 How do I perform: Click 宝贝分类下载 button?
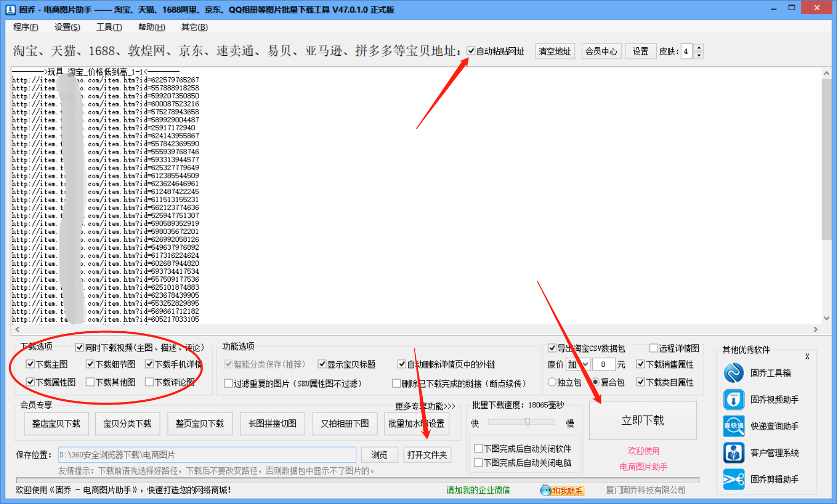127,424
